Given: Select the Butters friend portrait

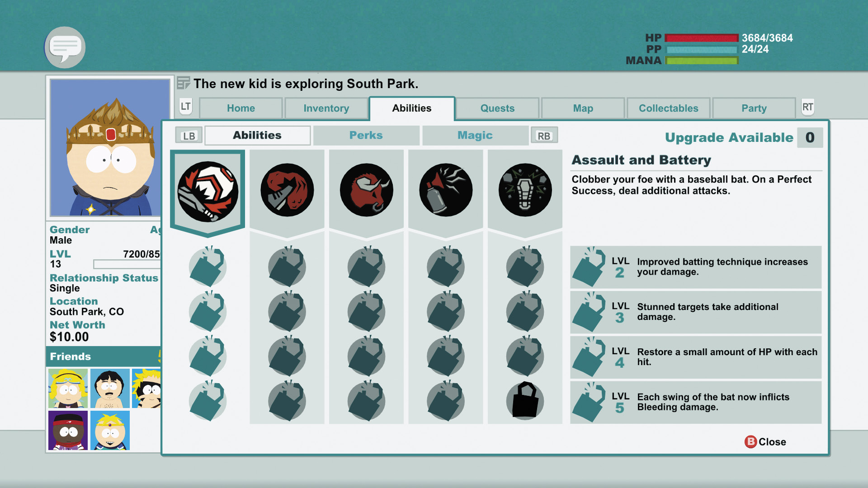Looking at the screenshot, I should tap(110, 430).
